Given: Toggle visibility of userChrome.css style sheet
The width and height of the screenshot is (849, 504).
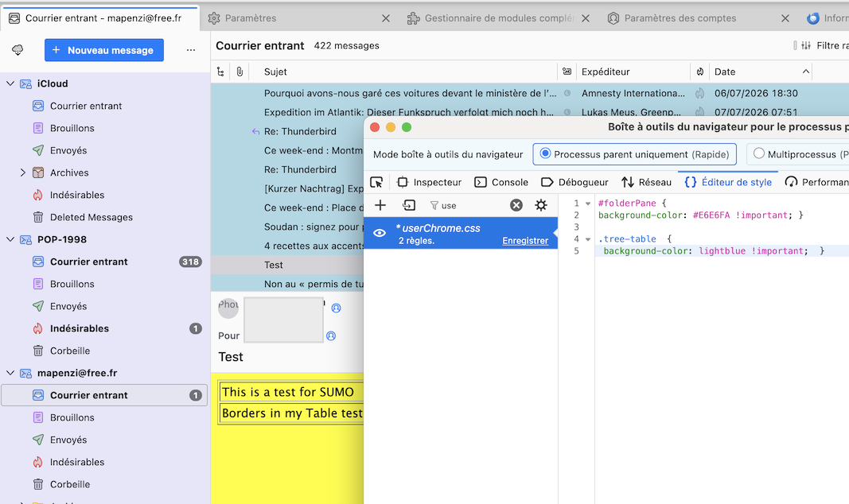Looking at the screenshot, I should click(x=379, y=233).
